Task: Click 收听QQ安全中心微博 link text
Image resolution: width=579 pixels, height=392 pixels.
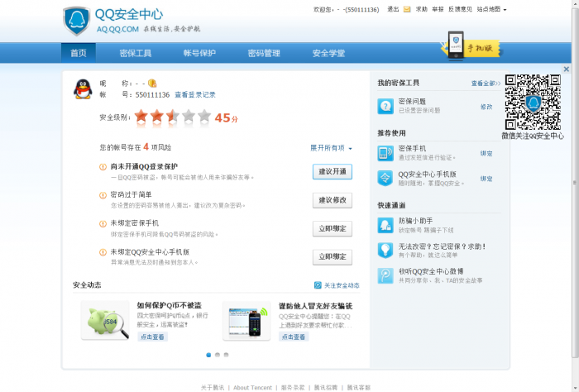Action: tap(431, 271)
